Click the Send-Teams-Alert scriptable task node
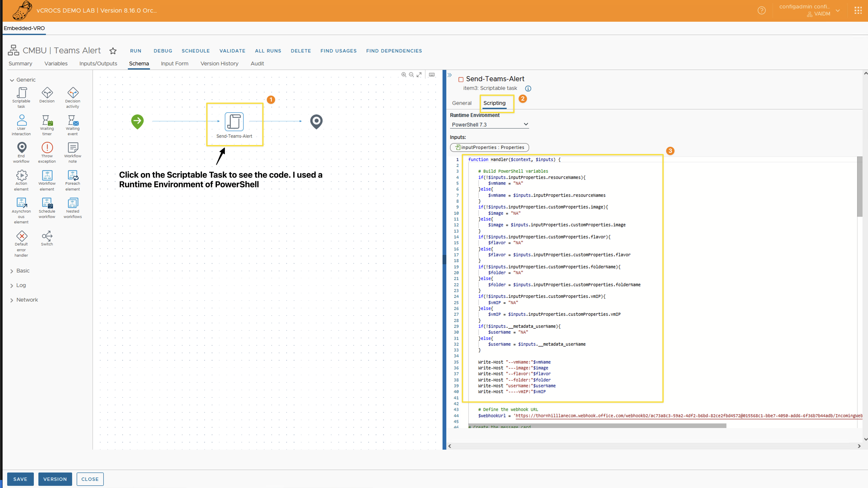This screenshot has height=488, width=868. (234, 121)
